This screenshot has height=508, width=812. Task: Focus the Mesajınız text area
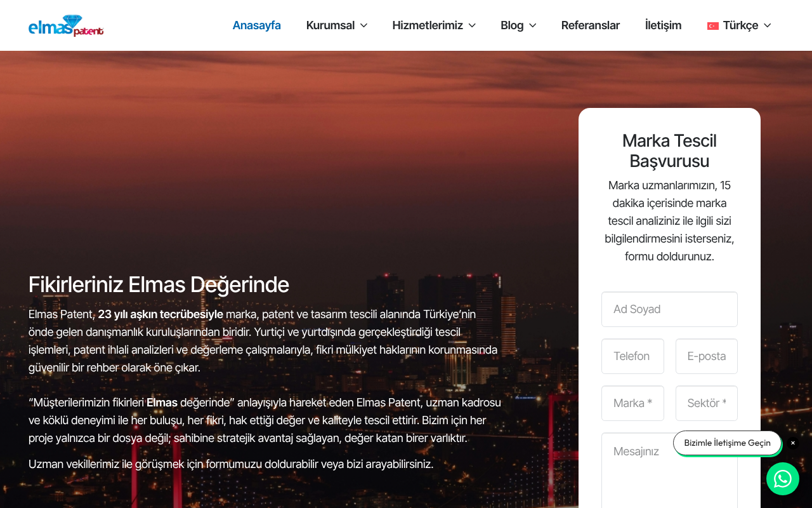pos(669,471)
